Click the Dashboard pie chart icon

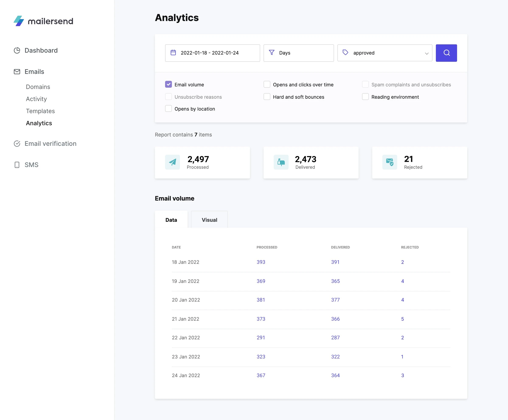click(x=17, y=50)
